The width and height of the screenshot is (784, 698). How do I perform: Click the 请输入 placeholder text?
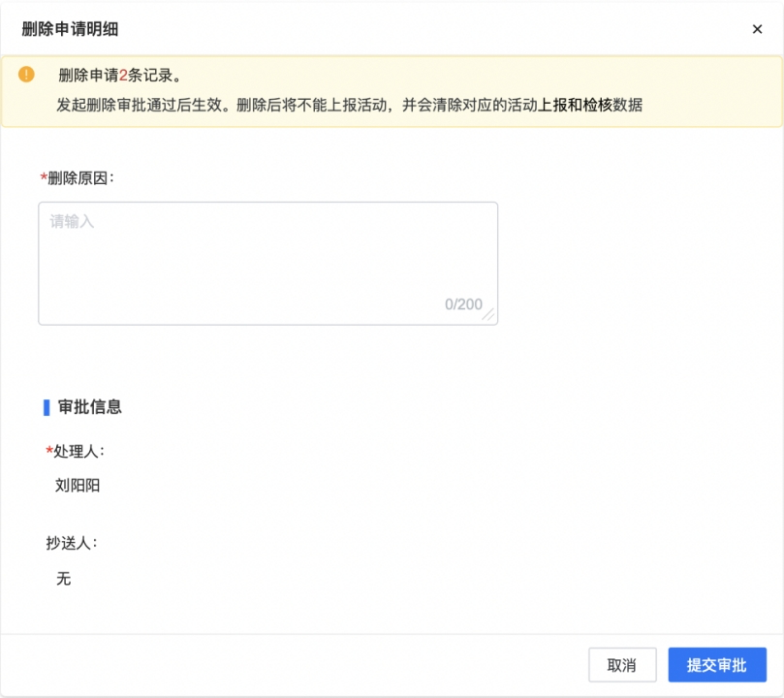click(72, 221)
